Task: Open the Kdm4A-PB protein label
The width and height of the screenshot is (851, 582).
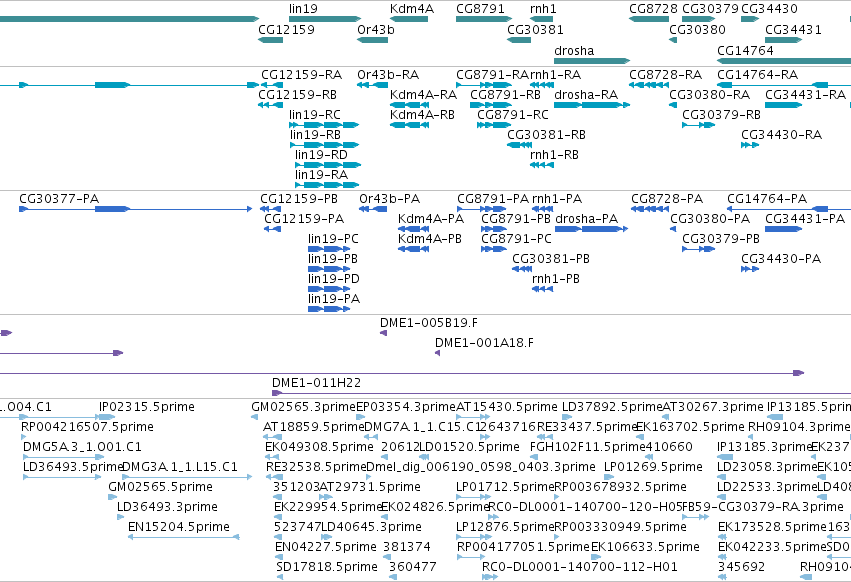Action: (430, 239)
